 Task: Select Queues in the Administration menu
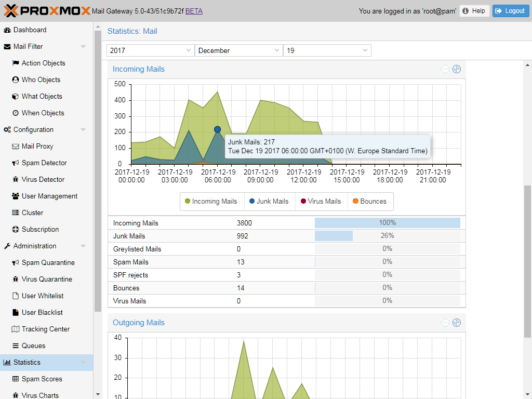(x=33, y=345)
